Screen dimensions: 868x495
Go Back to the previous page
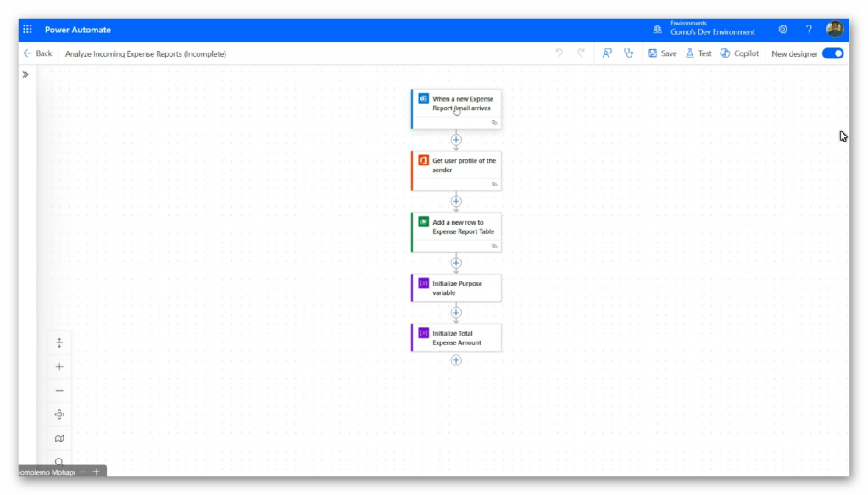37,53
